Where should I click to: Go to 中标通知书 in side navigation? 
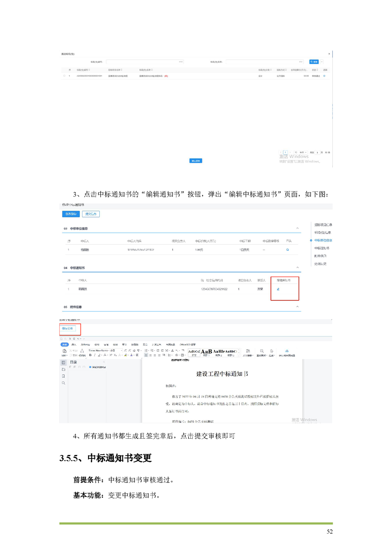321,248
